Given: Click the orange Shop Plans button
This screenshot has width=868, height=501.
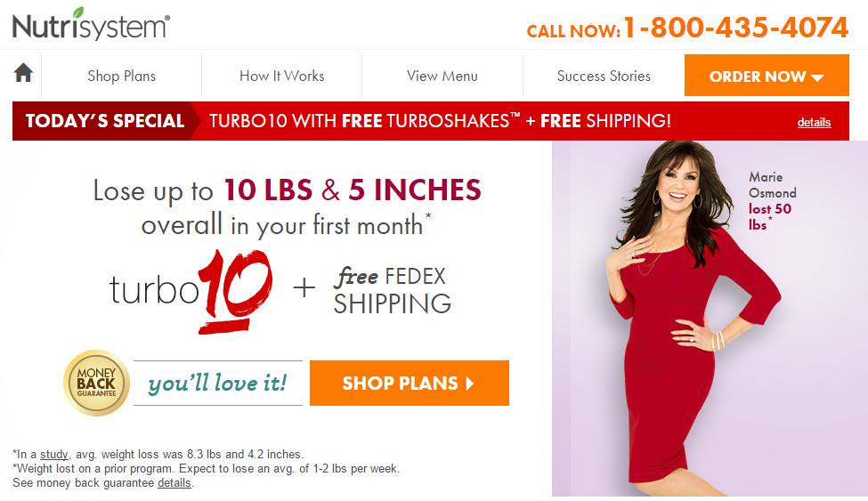Looking at the screenshot, I should point(410,383).
